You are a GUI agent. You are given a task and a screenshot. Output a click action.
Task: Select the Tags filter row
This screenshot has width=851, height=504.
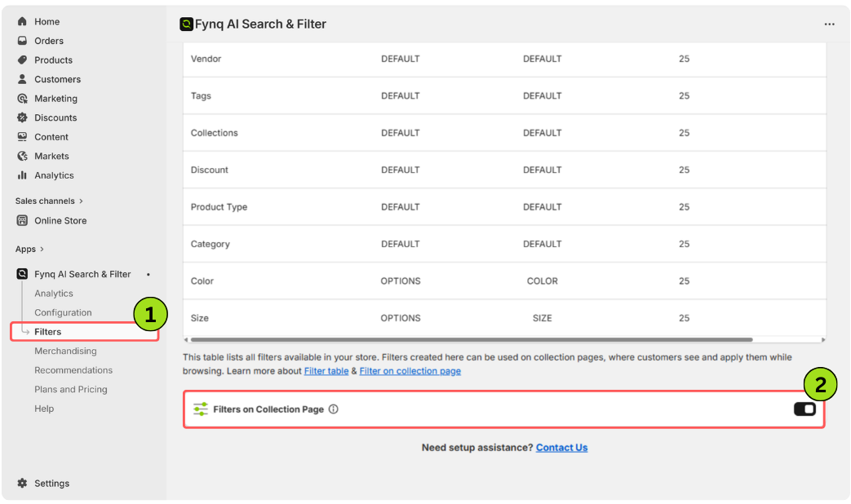[504, 96]
